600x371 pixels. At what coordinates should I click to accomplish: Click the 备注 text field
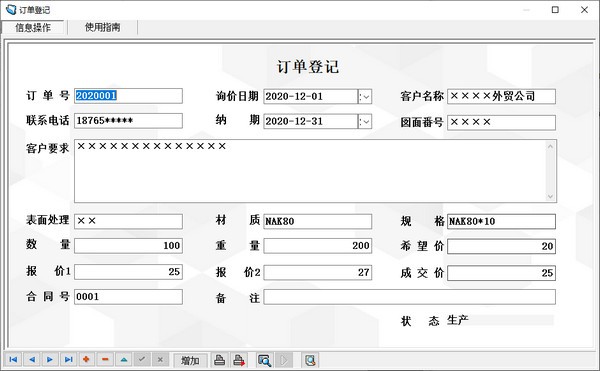pyautogui.click(x=409, y=297)
